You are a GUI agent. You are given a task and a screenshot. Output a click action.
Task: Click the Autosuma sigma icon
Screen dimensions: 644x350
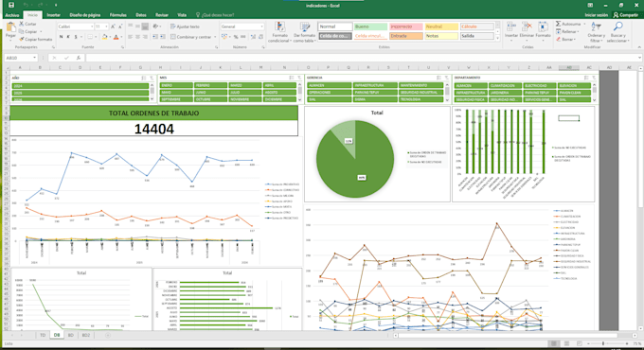tap(558, 24)
